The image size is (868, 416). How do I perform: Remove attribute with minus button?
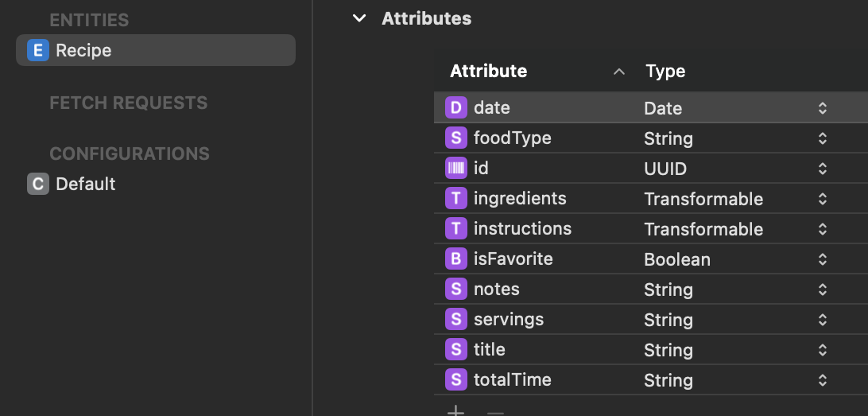coord(495,413)
